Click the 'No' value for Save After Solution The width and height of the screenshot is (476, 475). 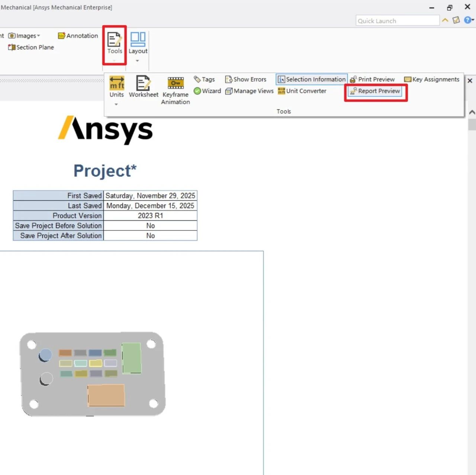pos(150,236)
